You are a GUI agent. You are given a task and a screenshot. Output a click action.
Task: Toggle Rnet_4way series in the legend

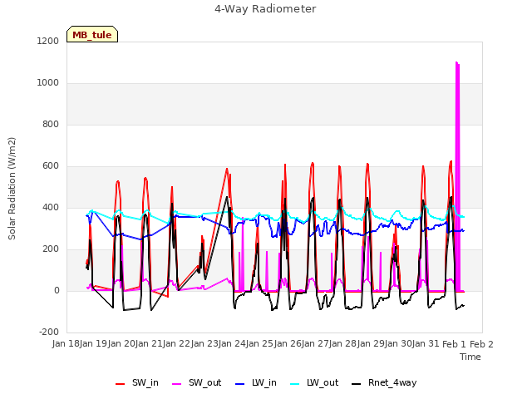pos(384,382)
